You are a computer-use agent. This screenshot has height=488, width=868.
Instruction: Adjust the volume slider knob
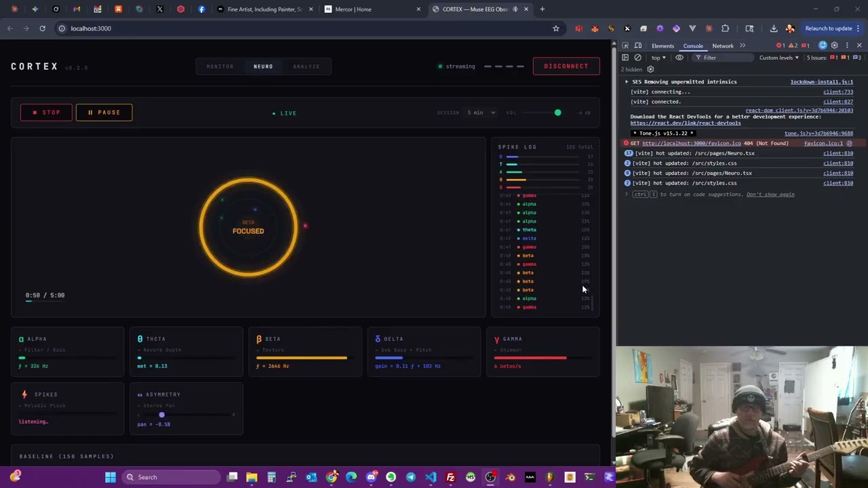557,113
